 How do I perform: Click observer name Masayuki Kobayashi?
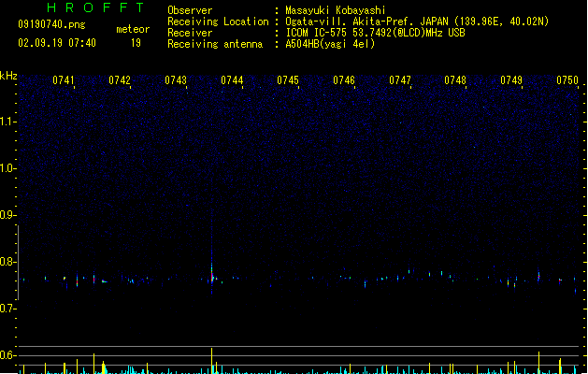click(336, 10)
